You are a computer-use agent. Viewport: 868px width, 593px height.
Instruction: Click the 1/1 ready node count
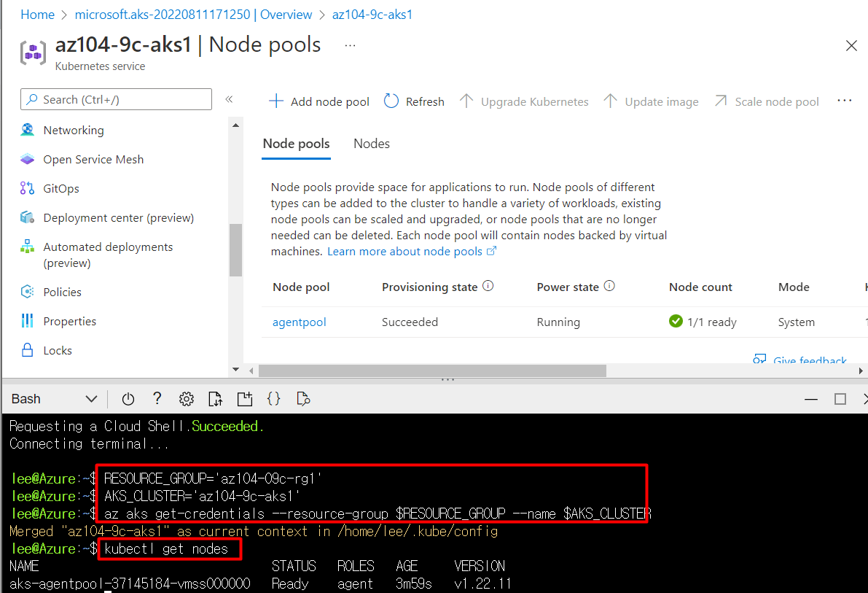click(703, 322)
